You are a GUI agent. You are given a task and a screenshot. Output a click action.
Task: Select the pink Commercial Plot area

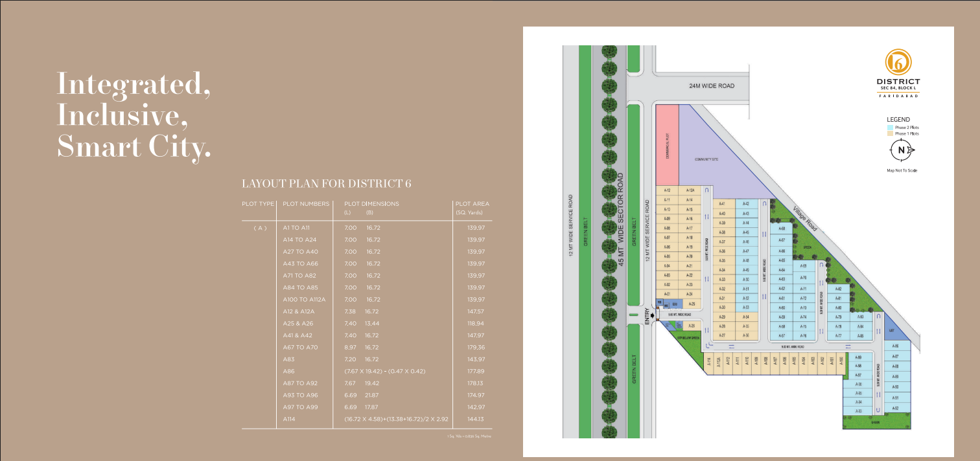[x=667, y=144]
